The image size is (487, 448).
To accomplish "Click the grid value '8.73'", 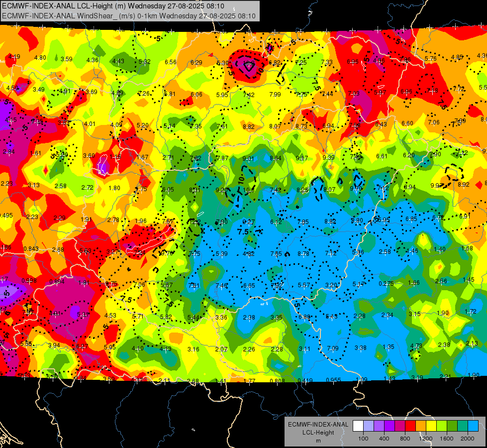I will [x=301, y=126].
